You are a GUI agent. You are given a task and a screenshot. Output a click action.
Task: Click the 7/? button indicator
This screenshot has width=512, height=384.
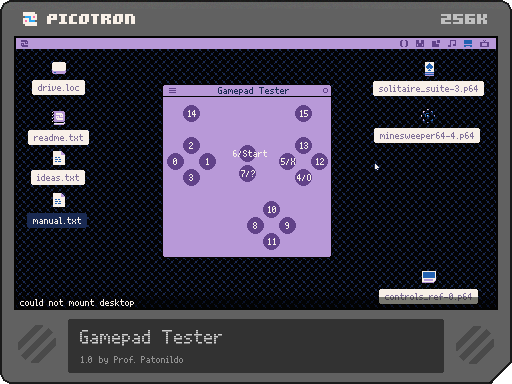tap(247, 174)
